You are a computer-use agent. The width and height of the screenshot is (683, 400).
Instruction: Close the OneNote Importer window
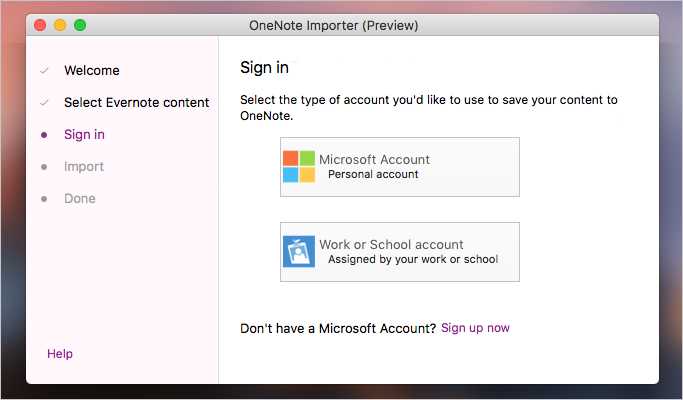(x=40, y=25)
